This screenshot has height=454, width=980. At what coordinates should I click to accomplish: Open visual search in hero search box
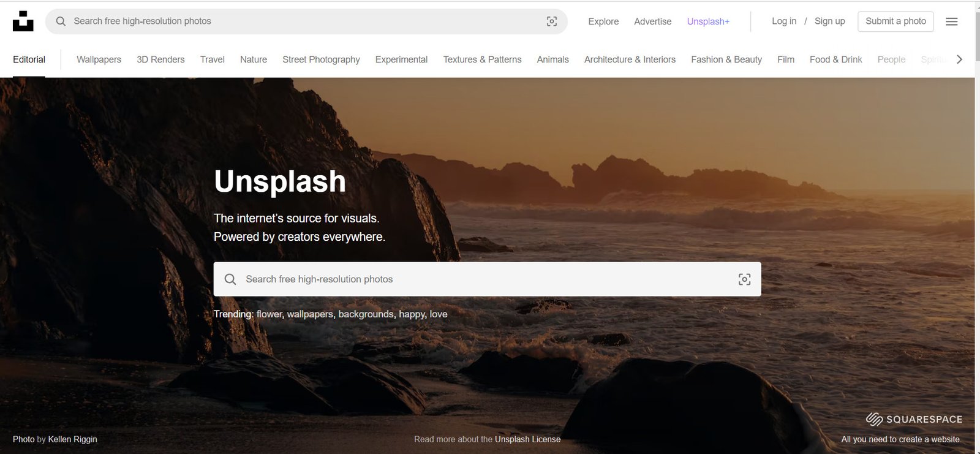[744, 279]
